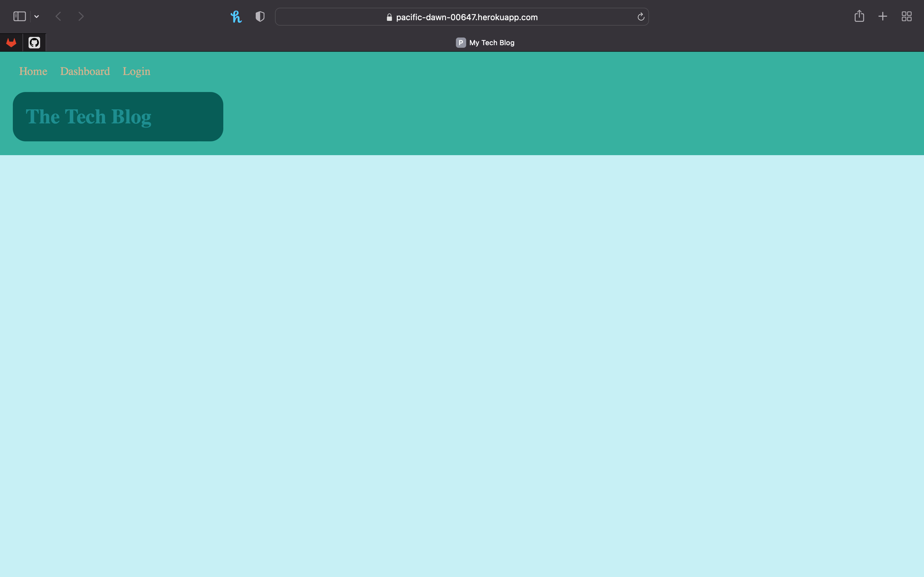924x577 pixels.
Task: Click The Tech Blog heading banner
Action: (88, 117)
